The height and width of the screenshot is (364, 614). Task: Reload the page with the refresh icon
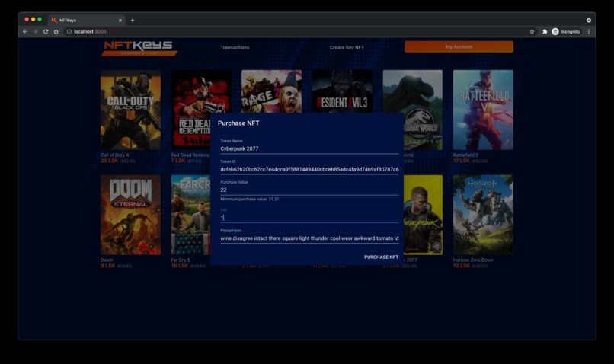[x=46, y=32]
